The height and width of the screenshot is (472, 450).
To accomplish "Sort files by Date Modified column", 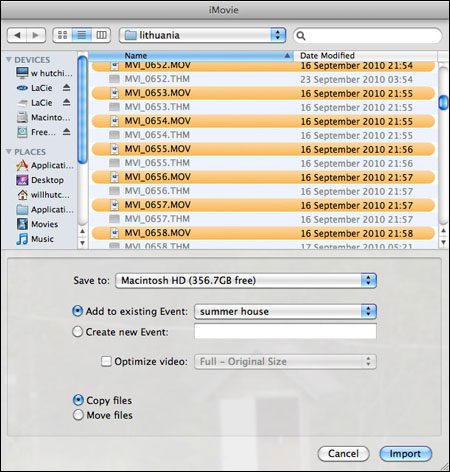I will [x=365, y=56].
